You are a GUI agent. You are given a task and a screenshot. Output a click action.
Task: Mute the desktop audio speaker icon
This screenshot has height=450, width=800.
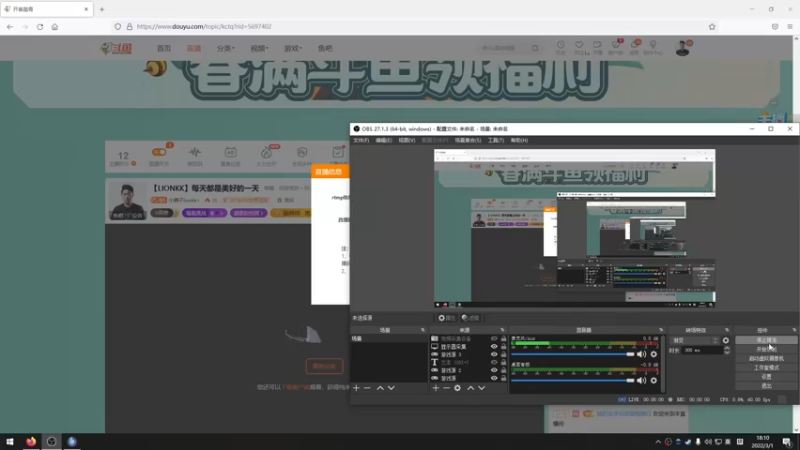tap(642, 380)
